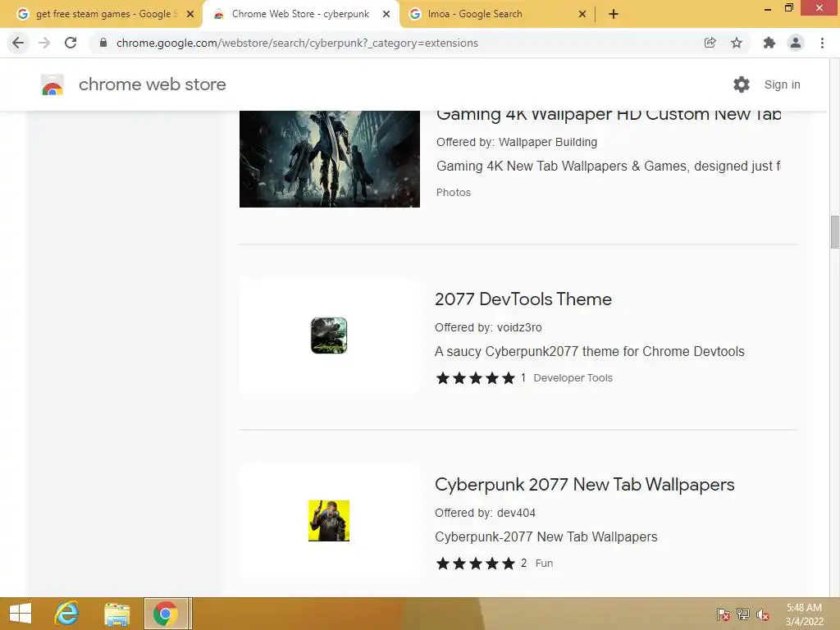Click the 'Fun' category label
840x630 pixels.
point(544,563)
